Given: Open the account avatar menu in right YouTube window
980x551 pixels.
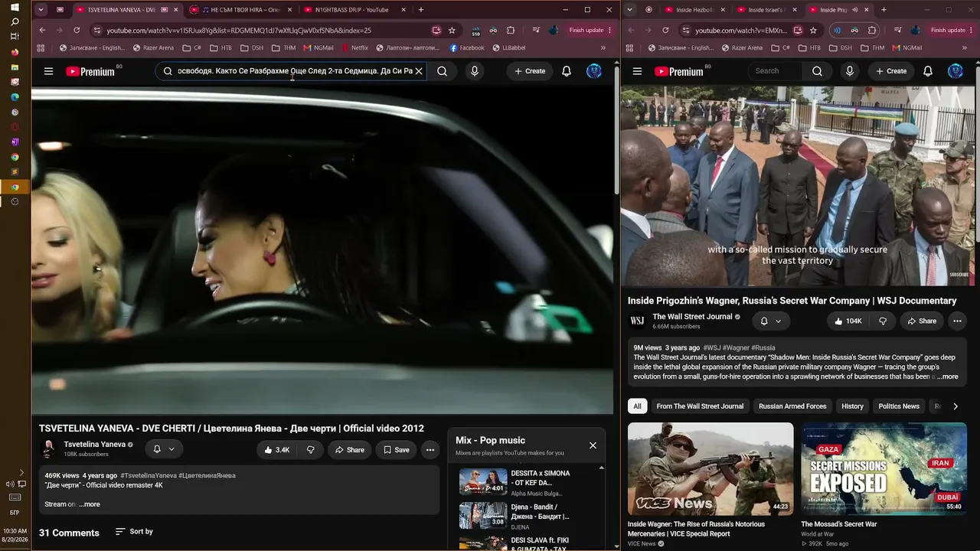Looking at the screenshot, I should pyautogui.click(x=955, y=71).
